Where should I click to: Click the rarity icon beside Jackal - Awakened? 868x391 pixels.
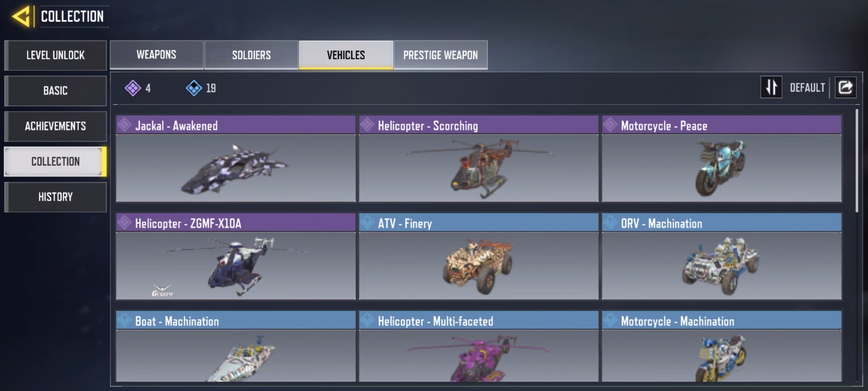tap(124, 125)
